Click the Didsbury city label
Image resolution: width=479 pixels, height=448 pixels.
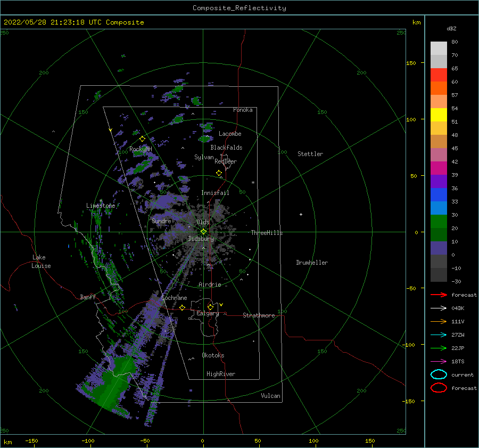coord(201,239)
